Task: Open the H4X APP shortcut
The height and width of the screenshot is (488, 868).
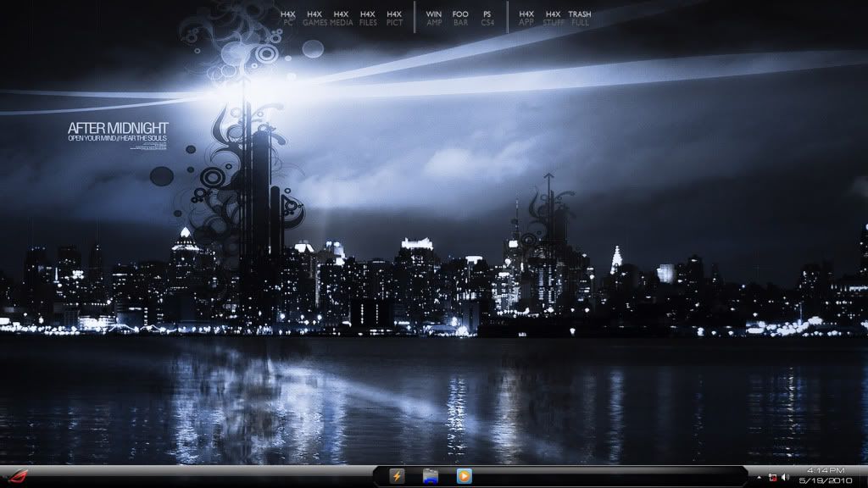Action: click(x=526, y=19)
